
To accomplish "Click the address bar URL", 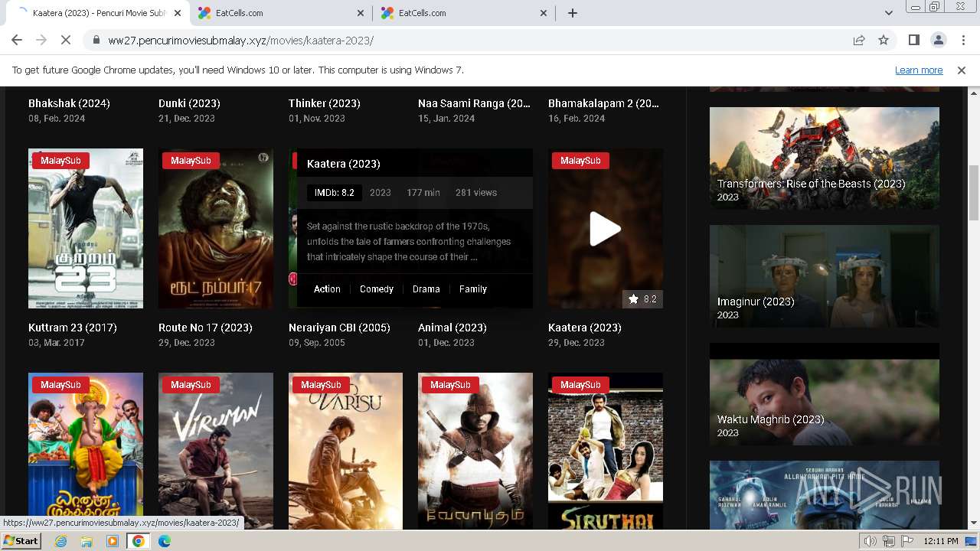I will [240, 40].
